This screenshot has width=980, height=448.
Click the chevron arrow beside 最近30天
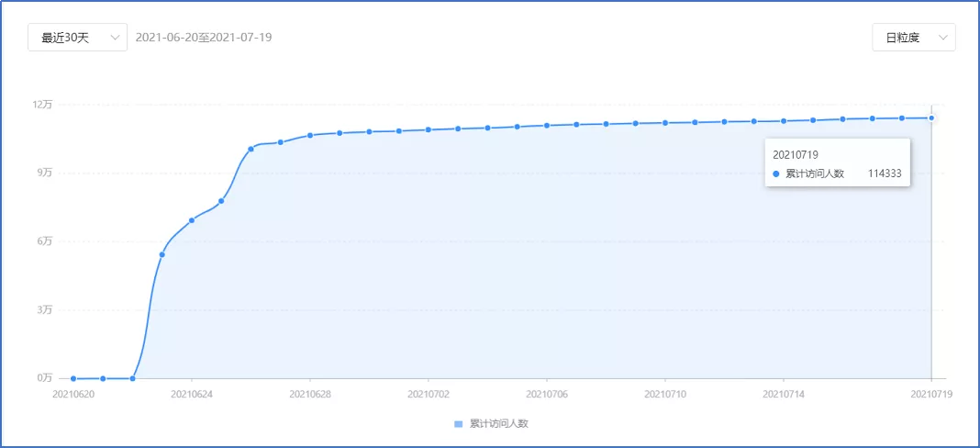coord(115,38)
